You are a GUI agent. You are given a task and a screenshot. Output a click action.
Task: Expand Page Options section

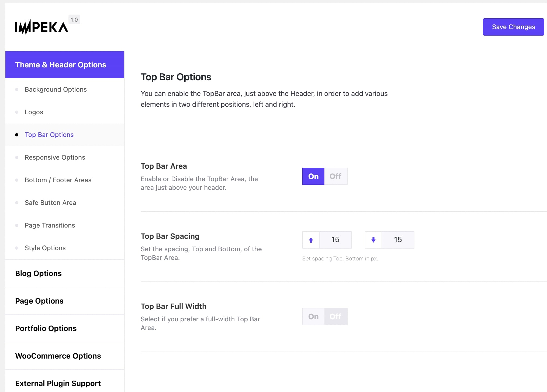[x=39, y=301]
